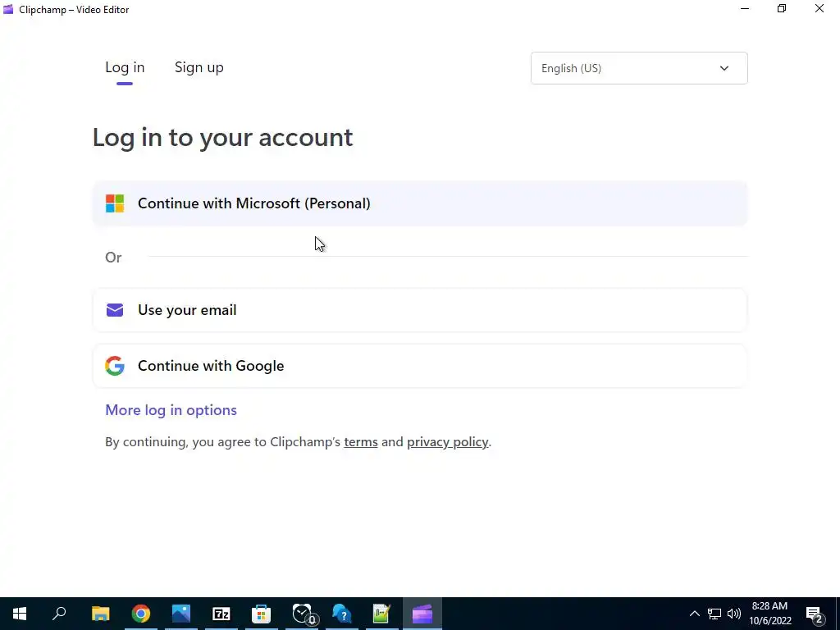Select the Log in tab
The width and height of the screenshot is (840, 630).
(125, 67)
